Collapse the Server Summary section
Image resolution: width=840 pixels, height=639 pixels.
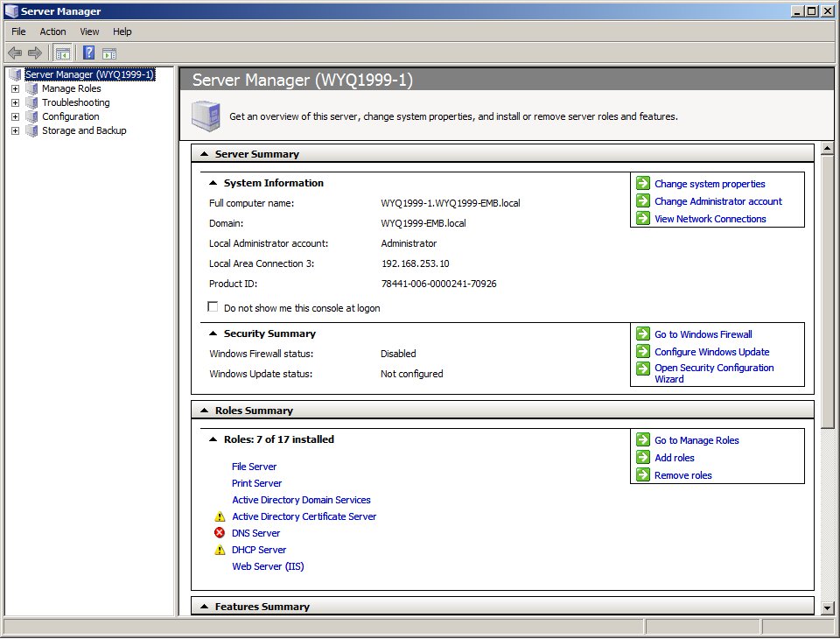click(x=204, y=154)
